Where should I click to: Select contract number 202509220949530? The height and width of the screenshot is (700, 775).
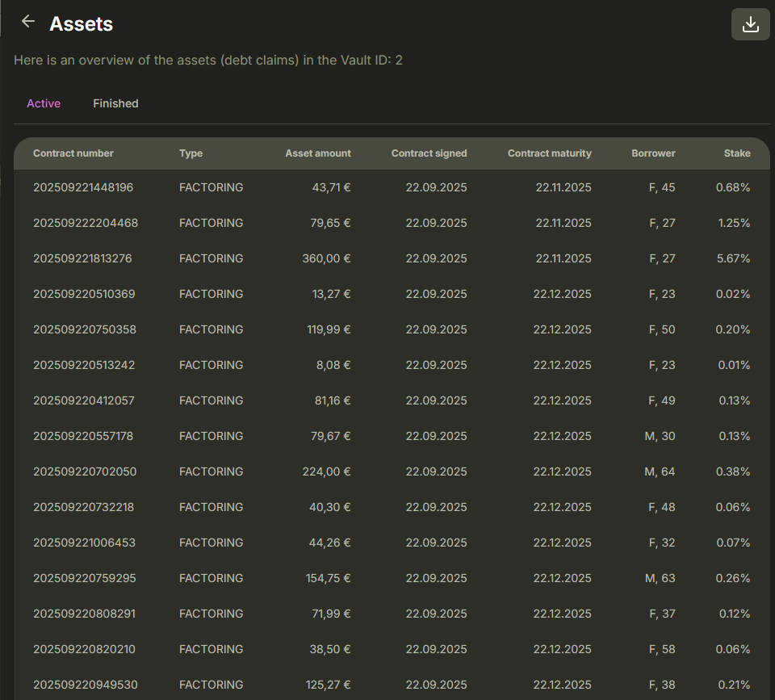85,685
